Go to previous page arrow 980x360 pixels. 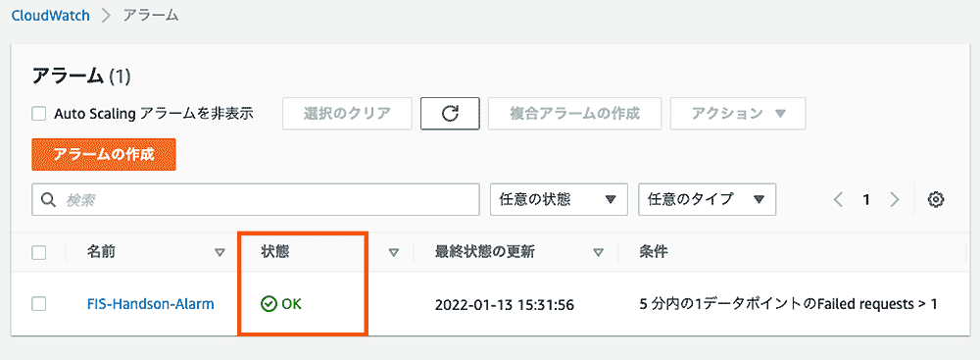click(839, 200)
